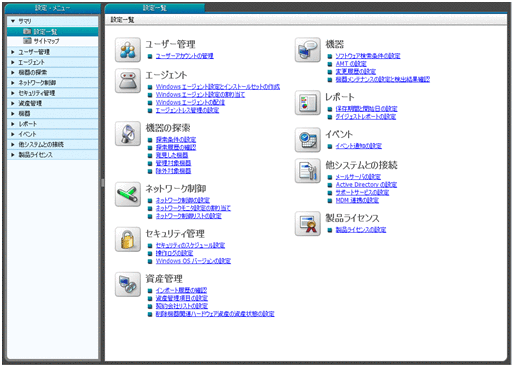
Task: Open Windows エージェントの配信 link
Action: 190,102
